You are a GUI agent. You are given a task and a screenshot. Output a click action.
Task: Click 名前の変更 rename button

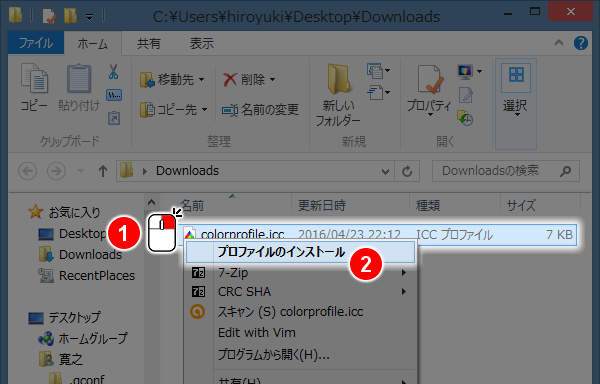[x=260, y=110]
